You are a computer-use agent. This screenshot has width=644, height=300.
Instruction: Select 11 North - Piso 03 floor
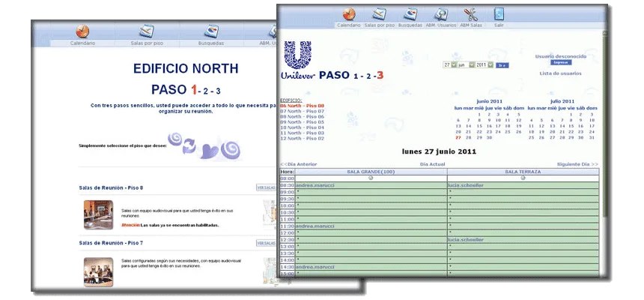click(x=302, y=133)
